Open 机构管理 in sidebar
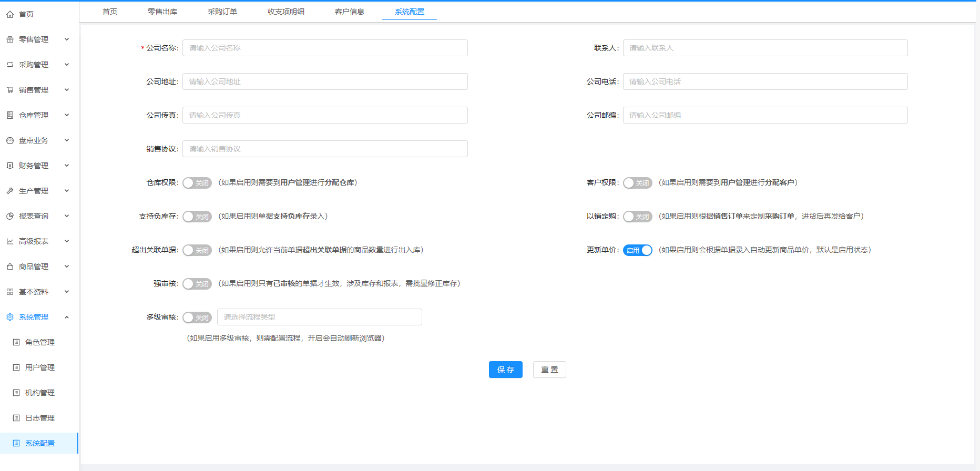This screenshot has height=471, width=980. click(39, 393)
